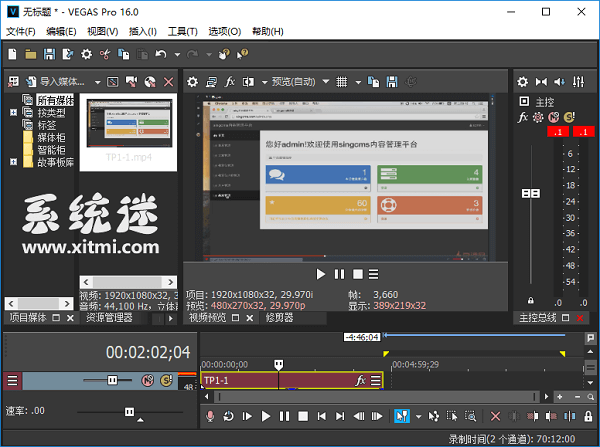Click the Import Media button
The image size is (600, 447).
click(55, 82)
